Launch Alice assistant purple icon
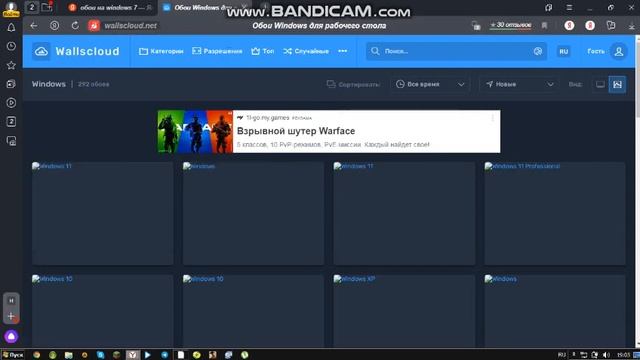Image resolution: width=640 pixels, height=360 pixels. coord(11,336)
